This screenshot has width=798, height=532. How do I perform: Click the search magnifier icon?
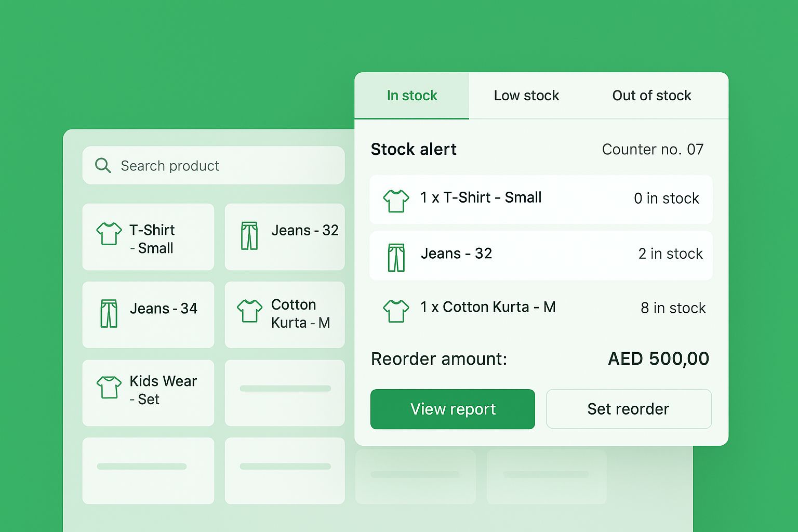(103, 165)
